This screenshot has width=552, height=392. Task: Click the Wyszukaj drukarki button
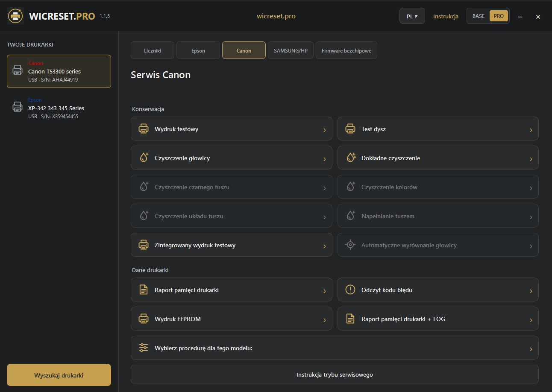[x=59, y=375]
